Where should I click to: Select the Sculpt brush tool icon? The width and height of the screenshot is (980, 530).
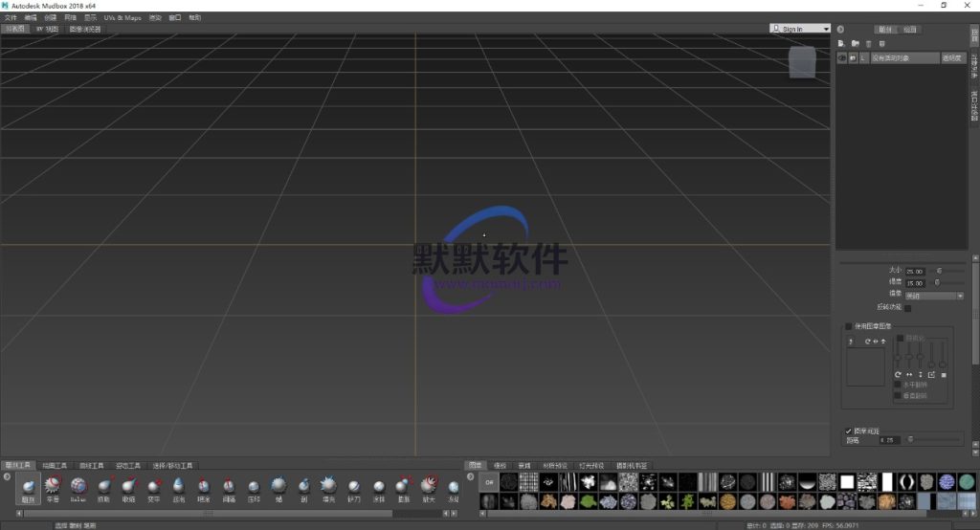[x=29, y=487]
